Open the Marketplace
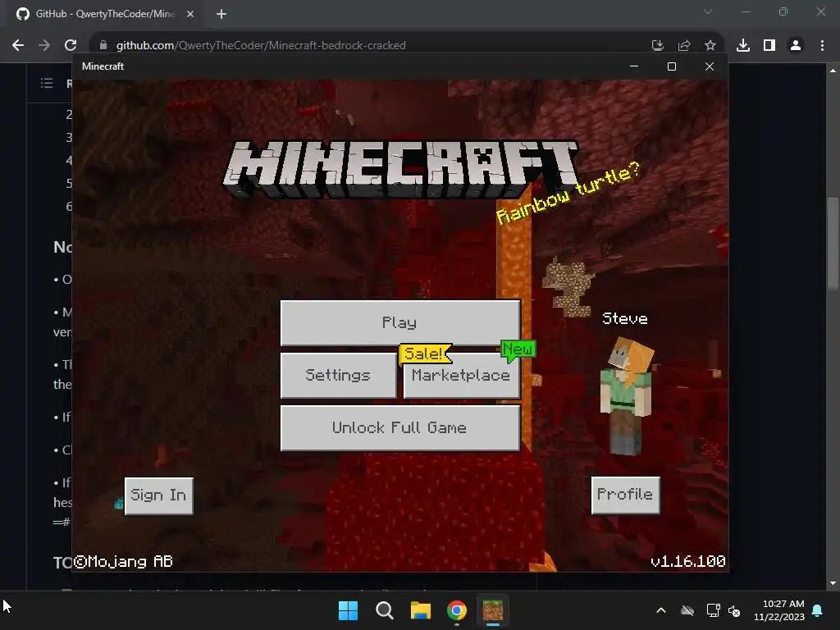This screenshot has width=840, height=630. [461, 375]
